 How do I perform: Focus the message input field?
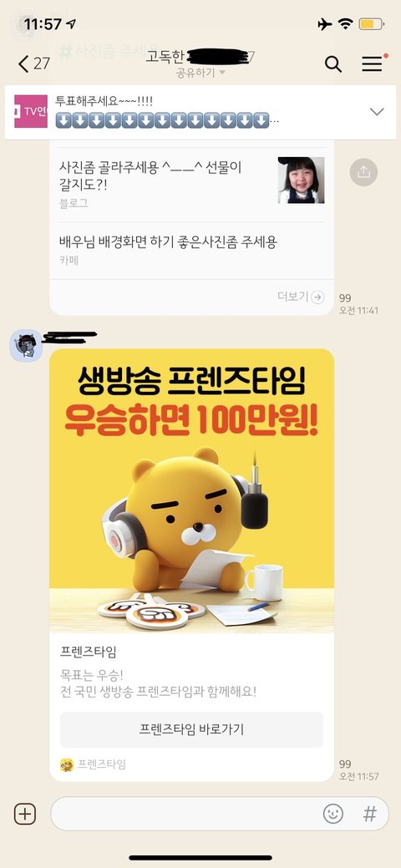click(186, 814)
